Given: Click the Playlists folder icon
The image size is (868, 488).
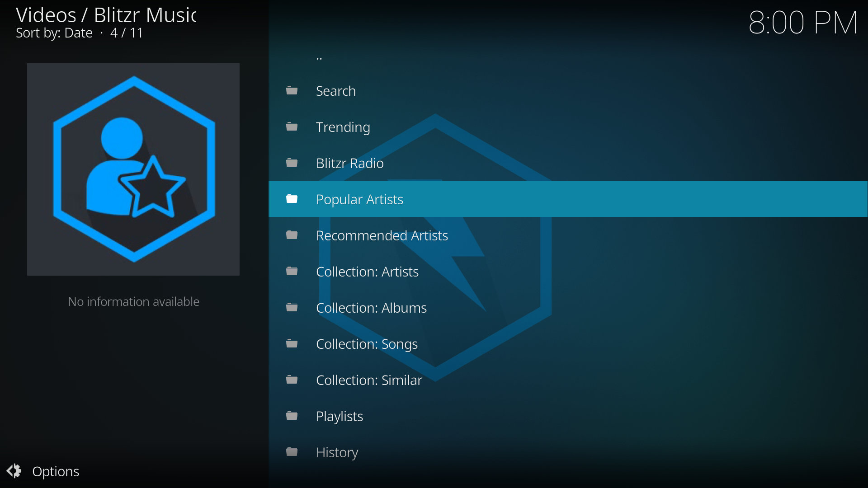Looking at the screenshot, I should click(x=292, y=416).
